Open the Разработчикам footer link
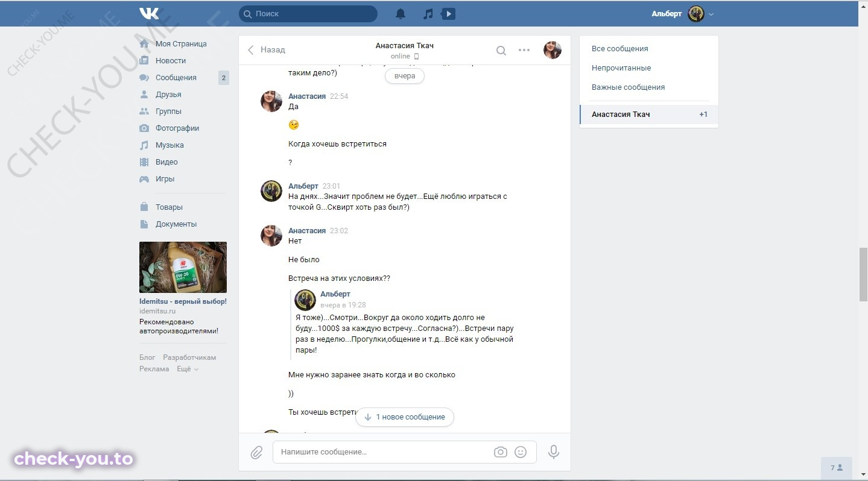Viewport: 868px width, 481px height. 189,357
